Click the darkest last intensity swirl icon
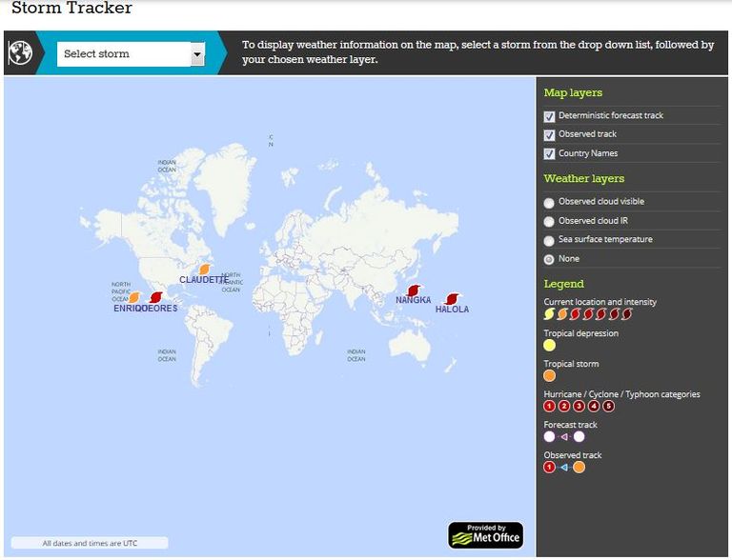The height and width of the screenshot is (560, 732). [x=627, y=314]
